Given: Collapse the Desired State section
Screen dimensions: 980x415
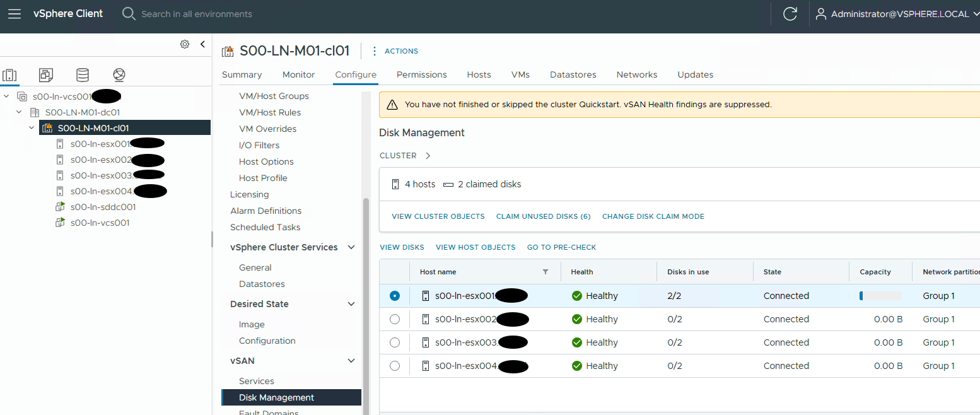Looking at the screenshot, I should [351, 304].
